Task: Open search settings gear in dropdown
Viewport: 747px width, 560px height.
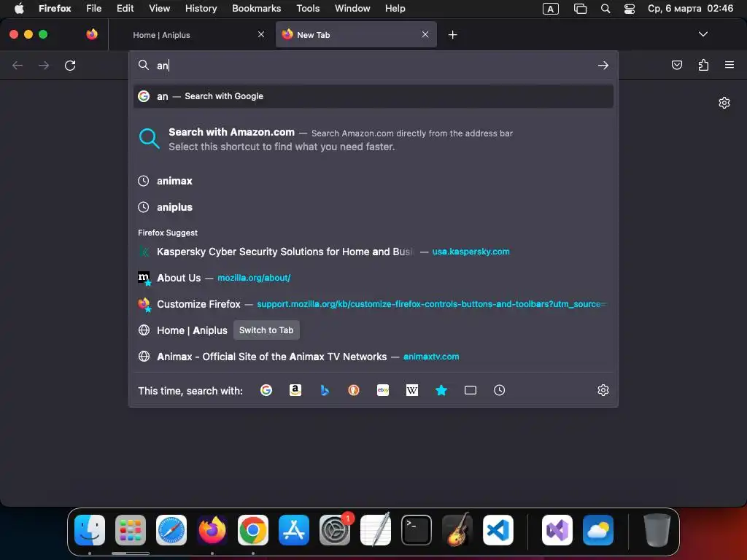Action: coord(603,390)
